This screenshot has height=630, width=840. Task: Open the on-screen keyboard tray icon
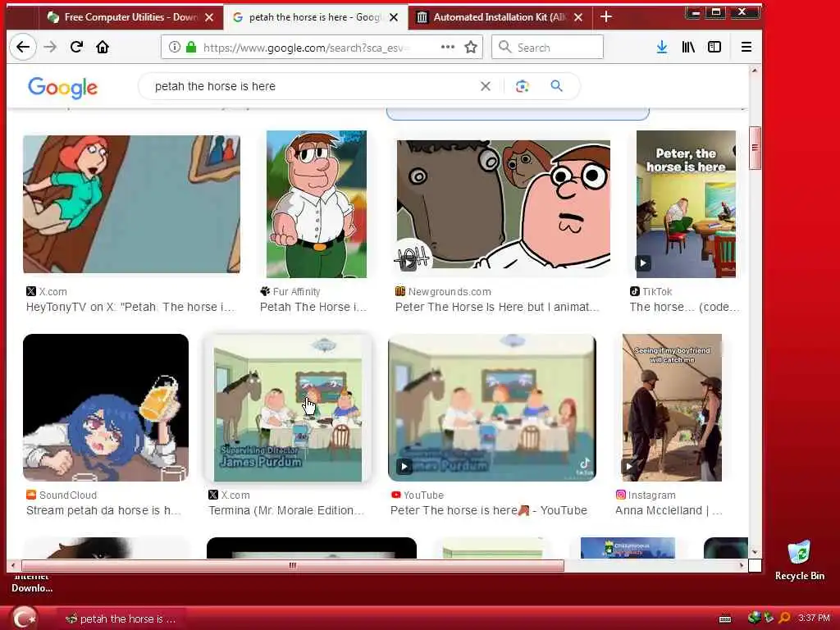[725, 619]
